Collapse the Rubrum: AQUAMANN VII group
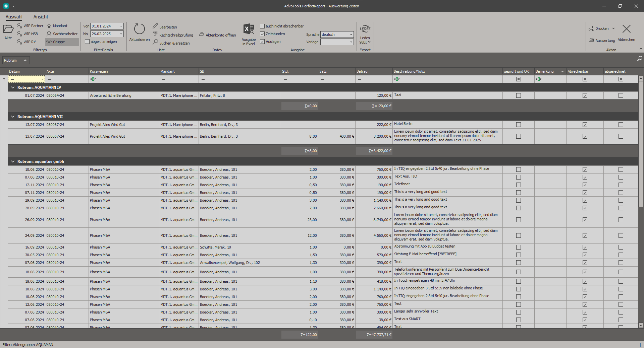The width and height of the screenshot is (644, 348). pos(13,117)
